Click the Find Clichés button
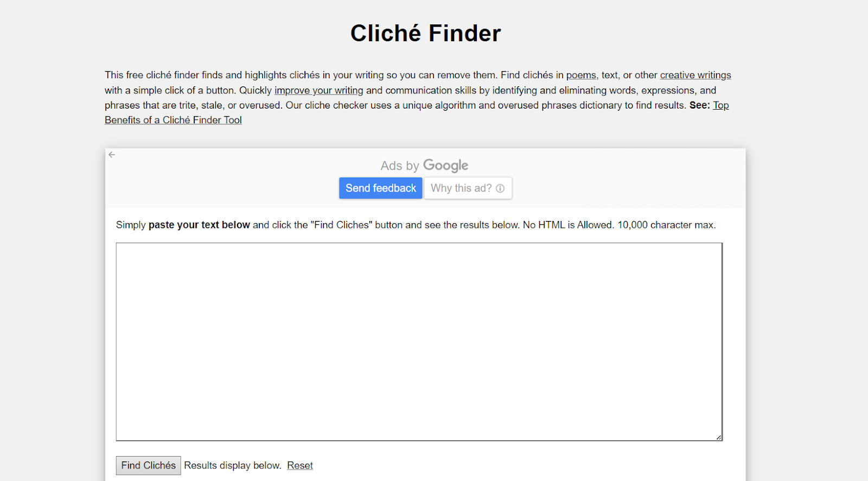This screenshot has width=868, height=481. point(149,465)
